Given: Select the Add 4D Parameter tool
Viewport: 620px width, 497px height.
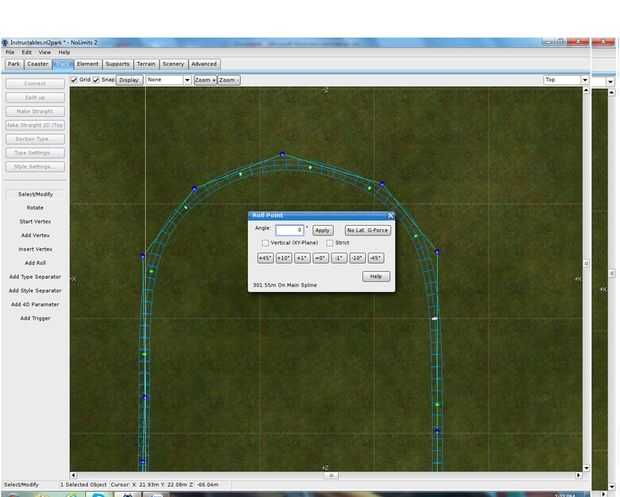Looking at the screenshot, I should click(x=35, y=304).
